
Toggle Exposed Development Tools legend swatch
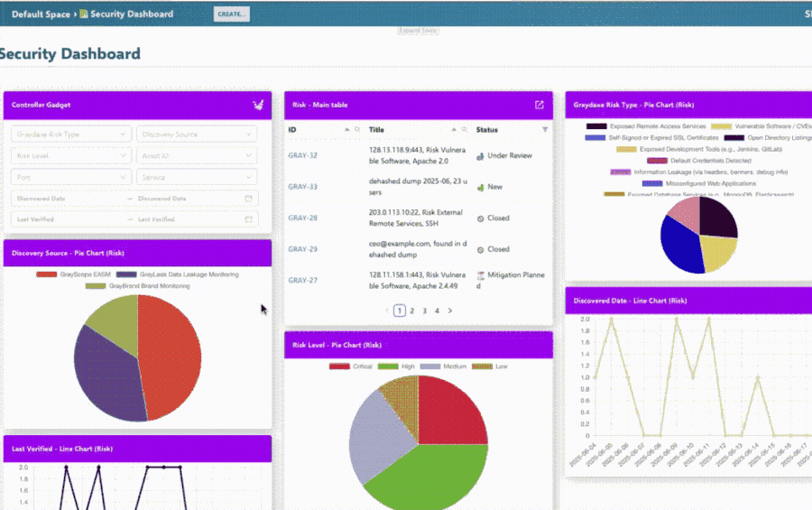click(x=626, y=149)
